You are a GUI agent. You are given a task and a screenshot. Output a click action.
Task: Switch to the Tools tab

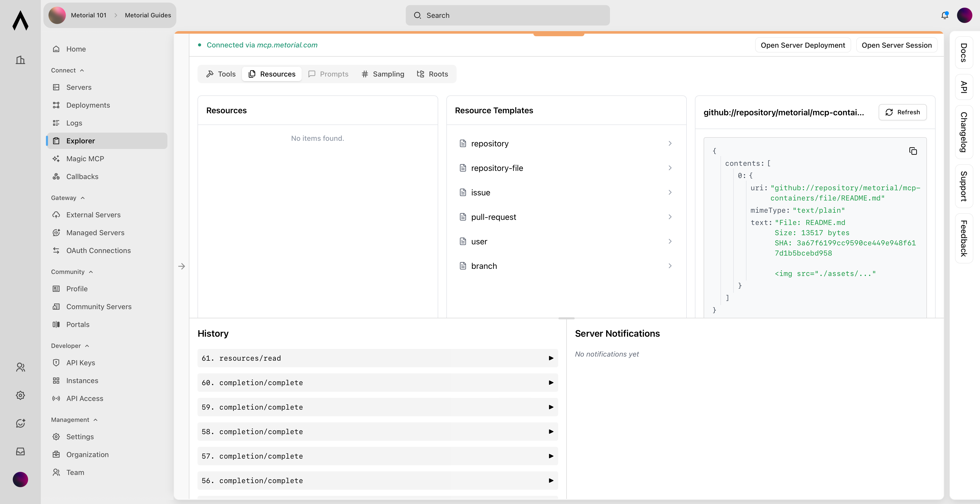[x=221, y=74]
